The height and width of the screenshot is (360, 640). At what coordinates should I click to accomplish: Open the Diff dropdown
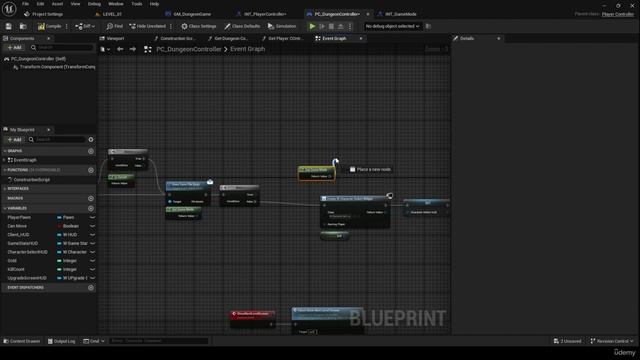click(x=85, y=26)
